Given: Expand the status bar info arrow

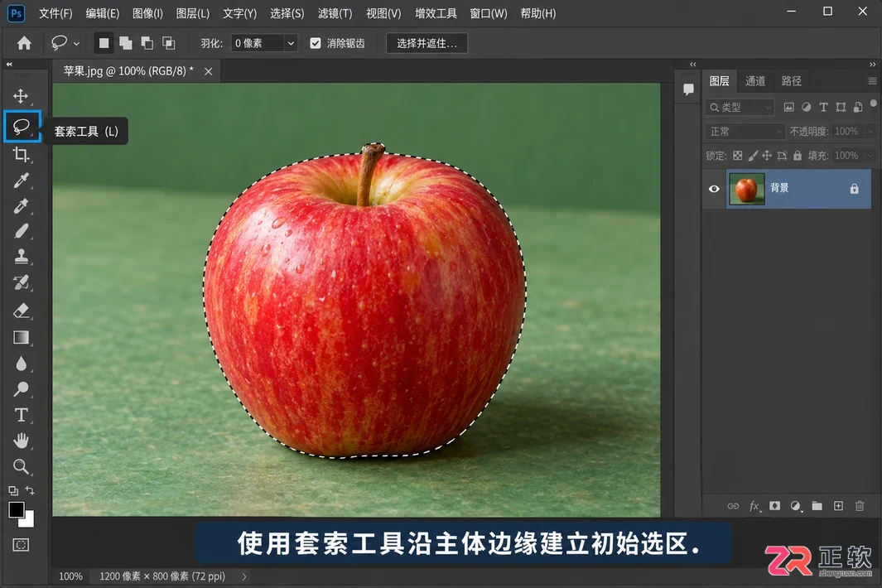Looking at the screenshot, I should (244, 576).
